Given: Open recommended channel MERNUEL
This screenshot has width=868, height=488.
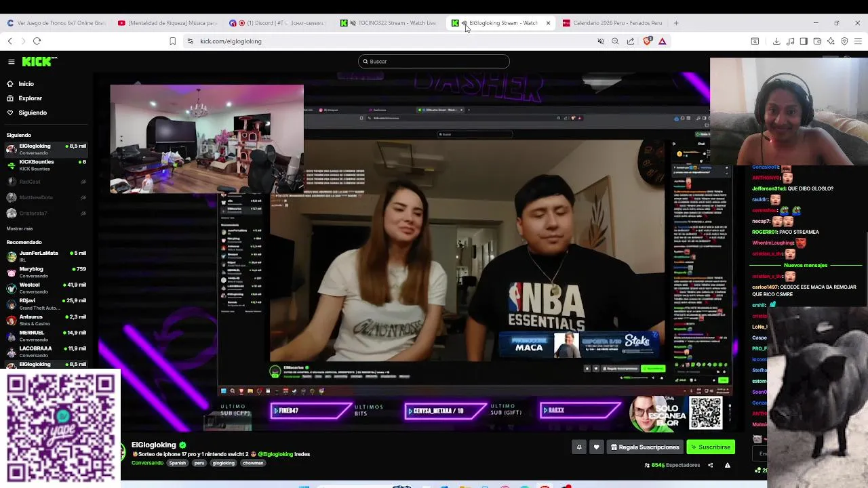Looking at the screenshot, I should 46,336.
